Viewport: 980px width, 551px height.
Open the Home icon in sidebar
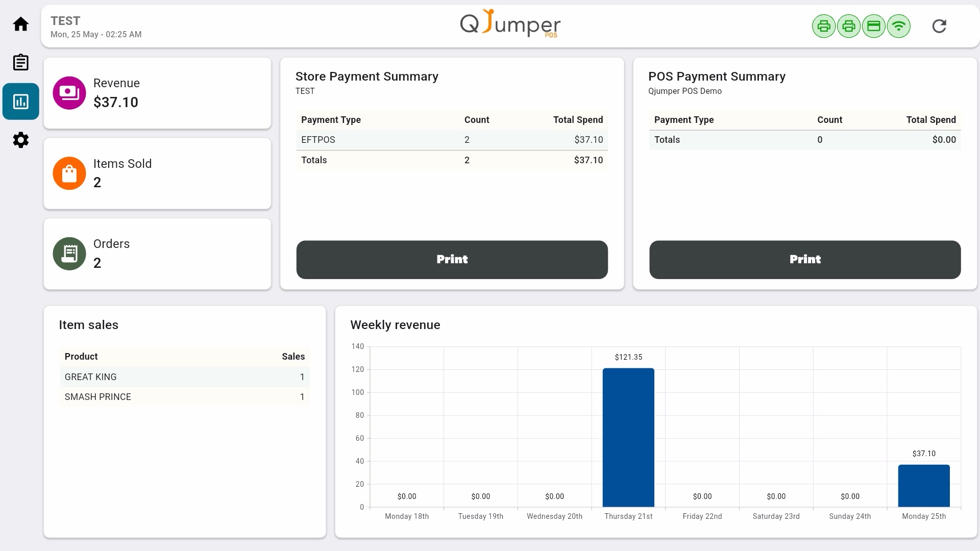pos(20,24)
